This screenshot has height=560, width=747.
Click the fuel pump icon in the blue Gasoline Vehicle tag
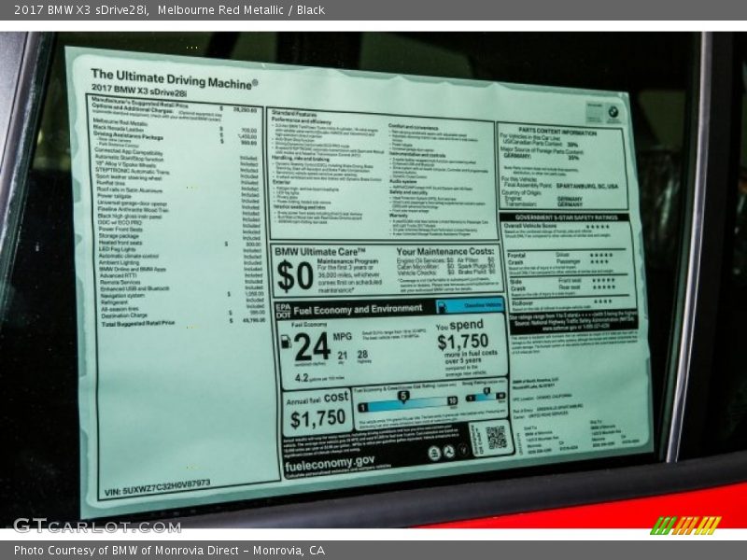point(442,306)
